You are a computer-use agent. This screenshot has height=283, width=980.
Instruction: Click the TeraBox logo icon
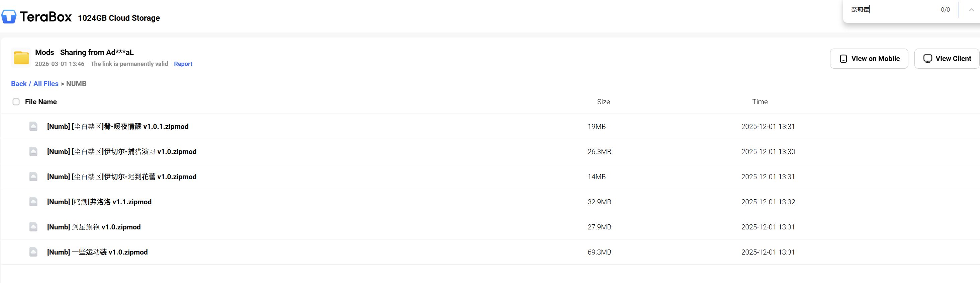[9, 17]
